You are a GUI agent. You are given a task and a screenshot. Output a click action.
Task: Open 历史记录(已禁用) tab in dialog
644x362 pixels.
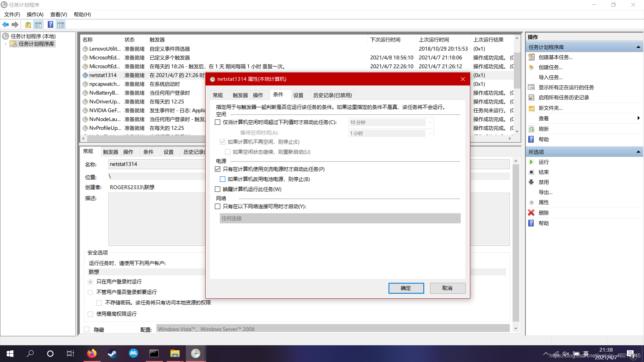pos(332,95)
